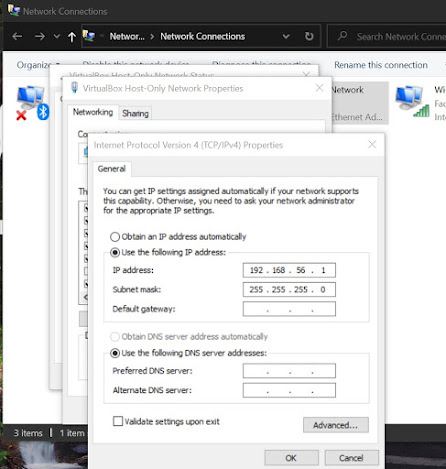The height and width of the screenshot is (469, 446).
Task: Click the Network Connections icon in the address bar
Action: pos(89,36)
